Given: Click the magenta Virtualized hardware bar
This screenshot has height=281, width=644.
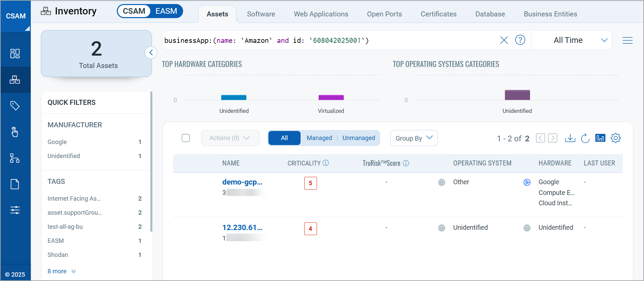Looking at the screenshot, I should click(x=331, y=97).
